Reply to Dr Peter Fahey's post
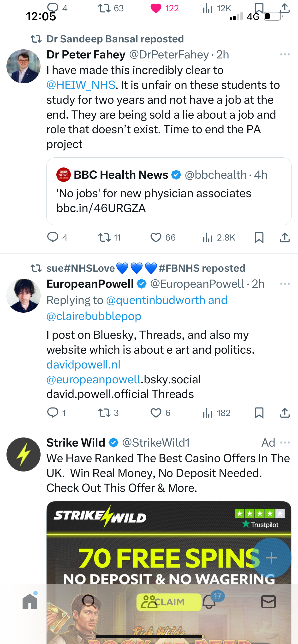 pos(53,237)
